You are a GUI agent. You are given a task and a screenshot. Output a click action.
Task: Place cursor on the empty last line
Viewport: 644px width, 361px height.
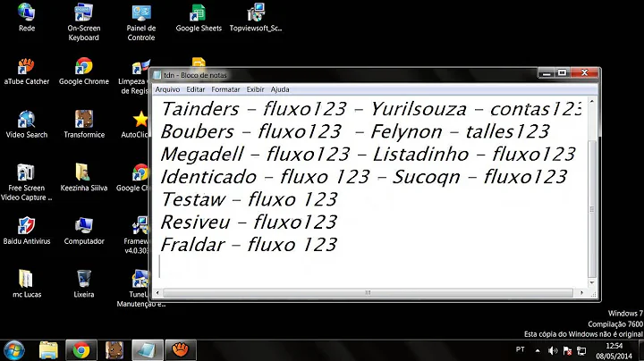tap(369, 266)
